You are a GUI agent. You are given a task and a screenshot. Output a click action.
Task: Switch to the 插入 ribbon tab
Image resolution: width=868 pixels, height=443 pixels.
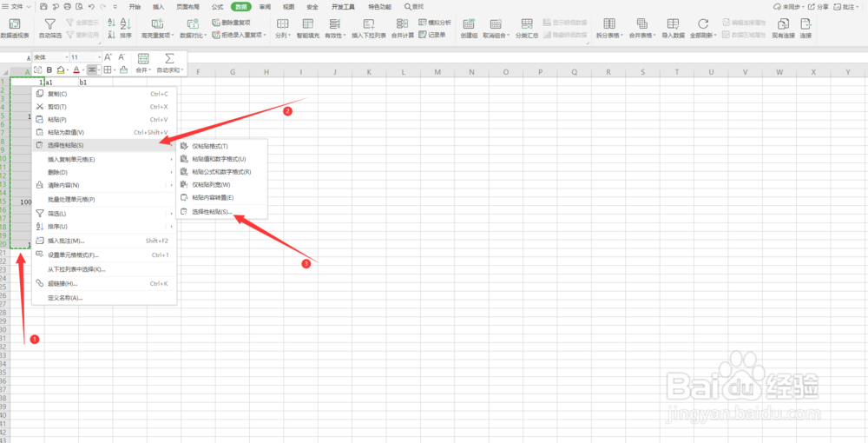coord(159,7)
